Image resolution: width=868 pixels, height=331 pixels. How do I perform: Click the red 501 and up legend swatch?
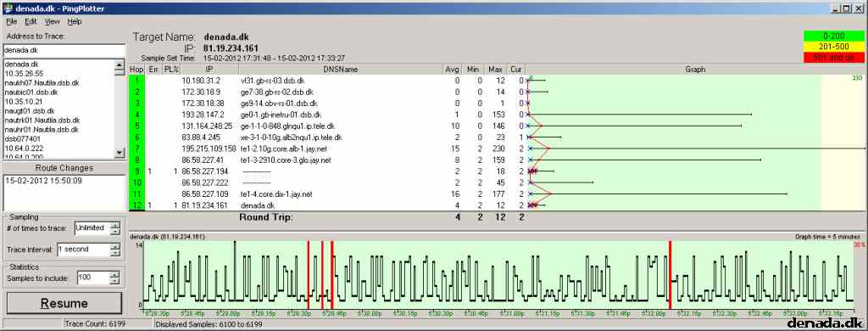[834, 57]
